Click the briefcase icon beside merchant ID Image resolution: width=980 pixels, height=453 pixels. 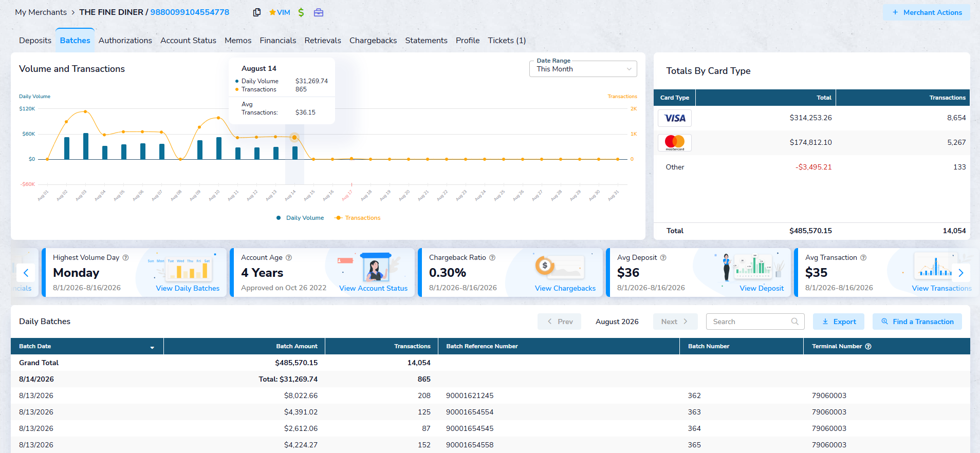click(319, 12)
